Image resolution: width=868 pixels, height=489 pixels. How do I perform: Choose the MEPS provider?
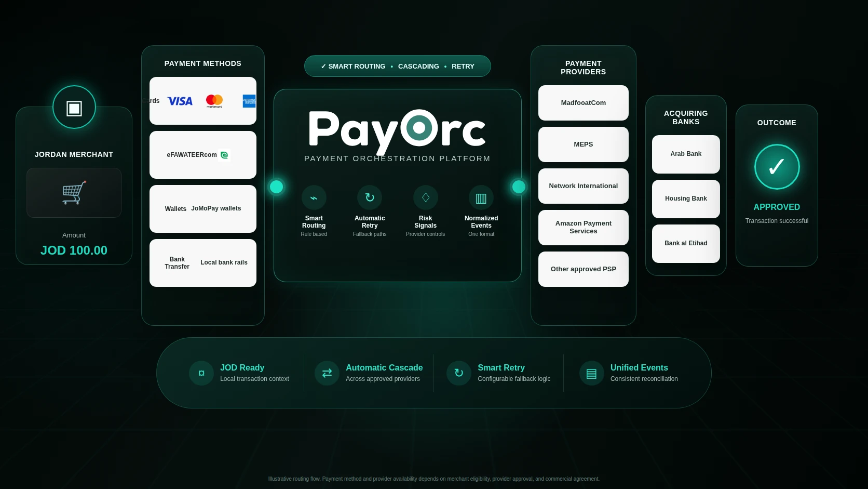(584, 144)
